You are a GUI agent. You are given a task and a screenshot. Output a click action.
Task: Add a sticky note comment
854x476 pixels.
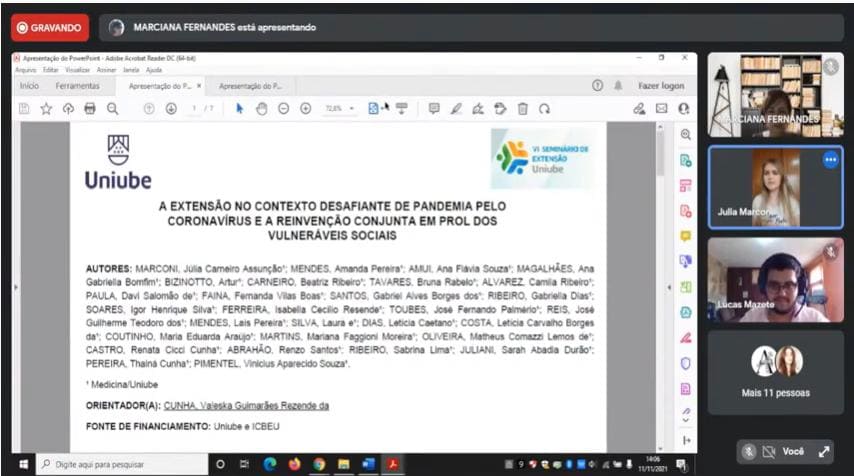click(x=434, y=109)
